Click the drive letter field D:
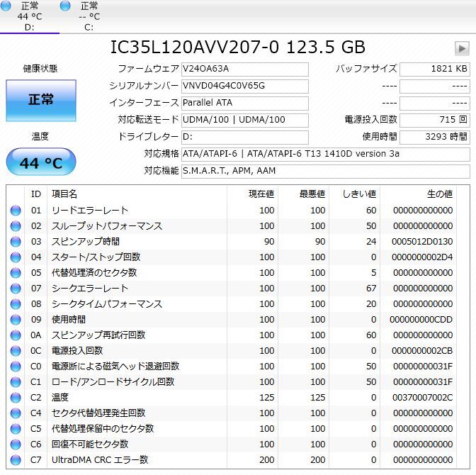476x475 pixels. tap(244, 138)
